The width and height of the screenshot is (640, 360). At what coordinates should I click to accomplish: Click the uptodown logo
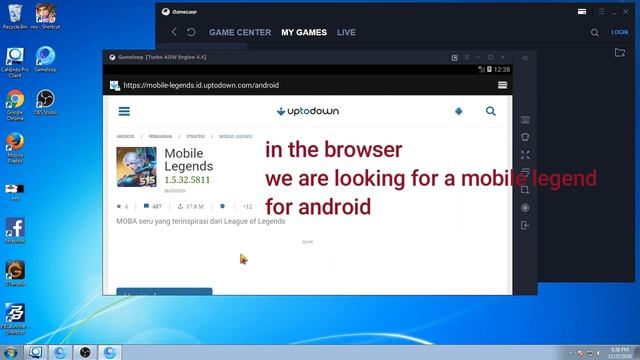click(308, 111)
